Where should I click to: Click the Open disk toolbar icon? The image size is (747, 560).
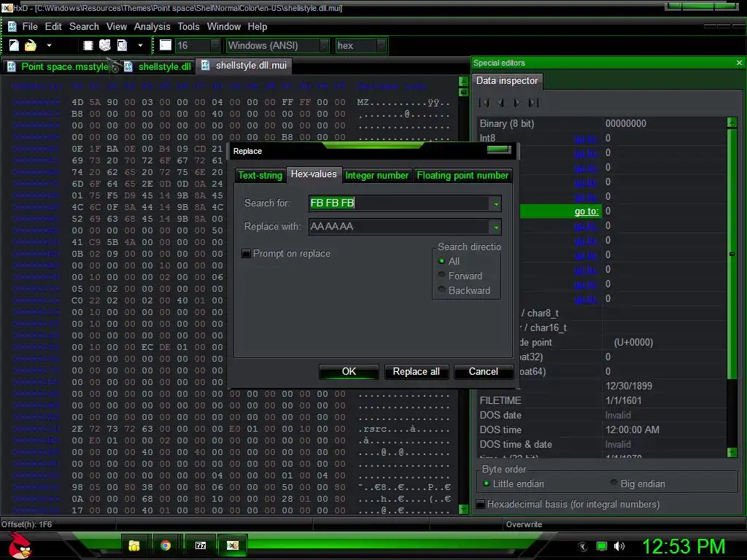coord(105,45)
